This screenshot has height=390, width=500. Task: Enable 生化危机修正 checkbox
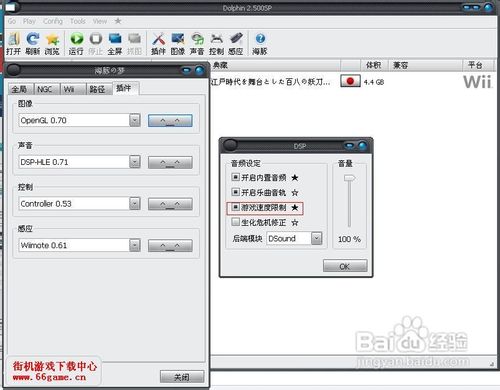pos(235,222)
